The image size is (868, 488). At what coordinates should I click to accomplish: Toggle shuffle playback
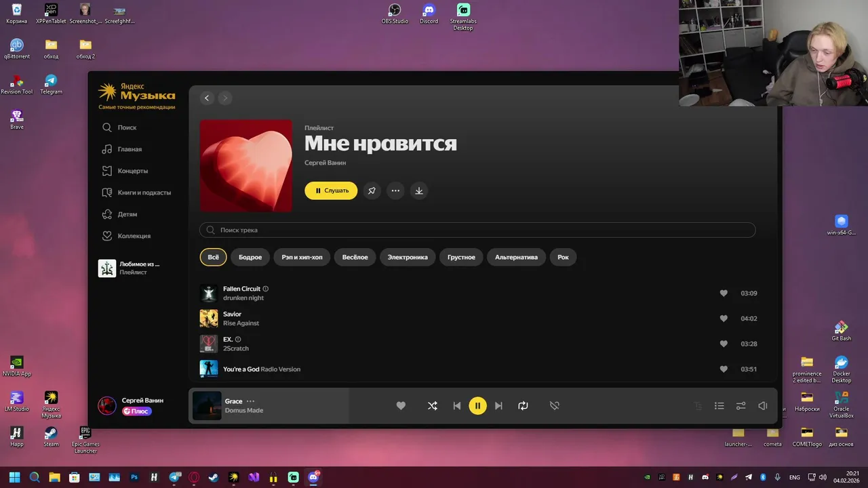[x=433, y=406]
